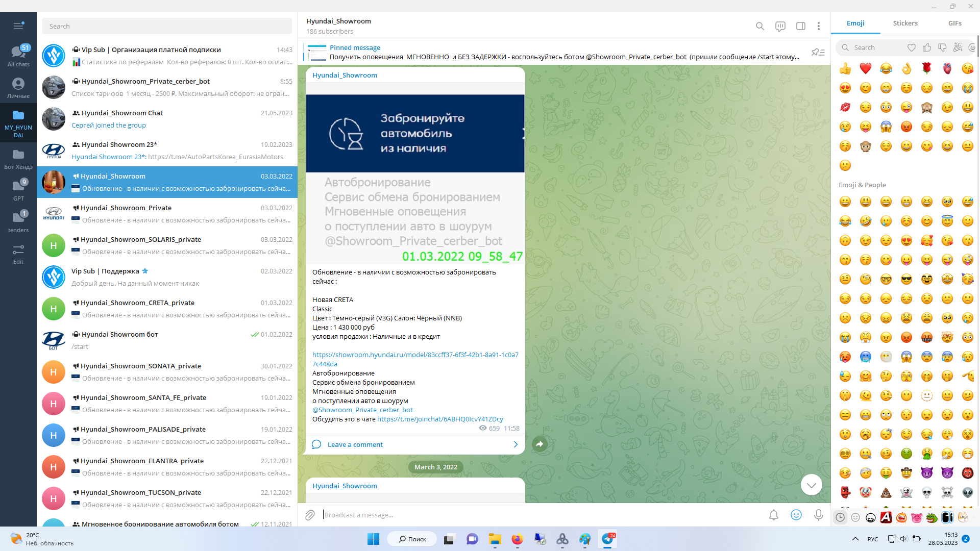Expand Leave a comment arrow
This screenshot has width=980, height=551.
pos(516,444)
